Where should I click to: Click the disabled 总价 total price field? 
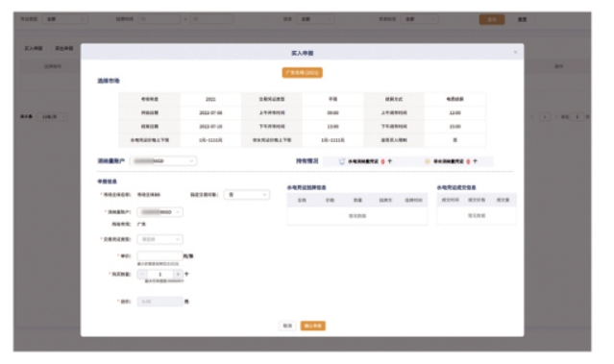click(160, 302)
